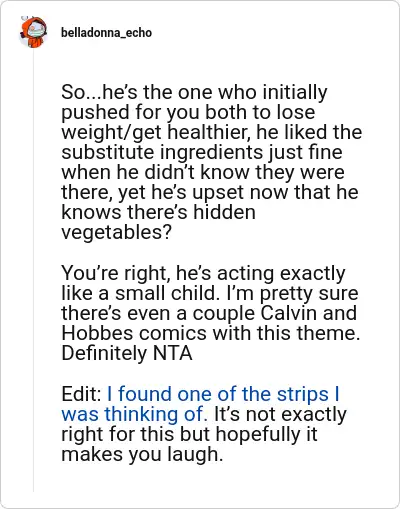The height and width of the screenshot is (509, 400).
Task: Click 'like a small child.' phrase
Action: point(142,293)
